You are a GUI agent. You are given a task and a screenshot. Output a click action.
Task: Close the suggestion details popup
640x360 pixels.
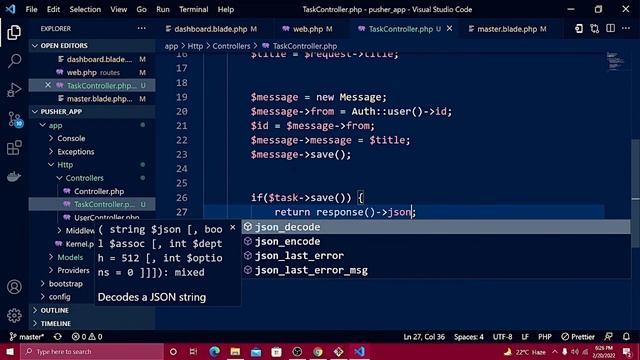233,227
